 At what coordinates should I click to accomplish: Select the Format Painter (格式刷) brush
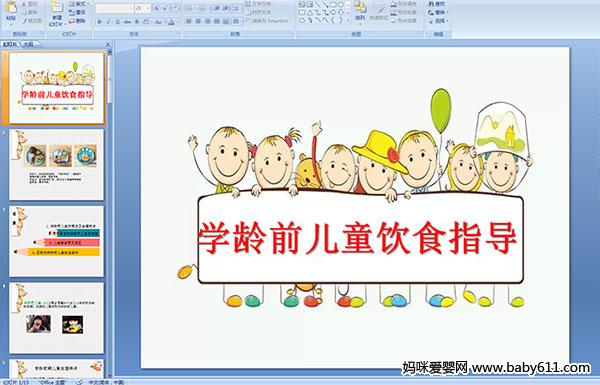click(x=24, y=21)
